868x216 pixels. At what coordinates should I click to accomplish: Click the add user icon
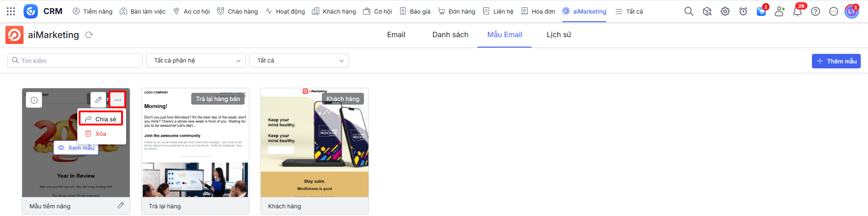point(779,11)
